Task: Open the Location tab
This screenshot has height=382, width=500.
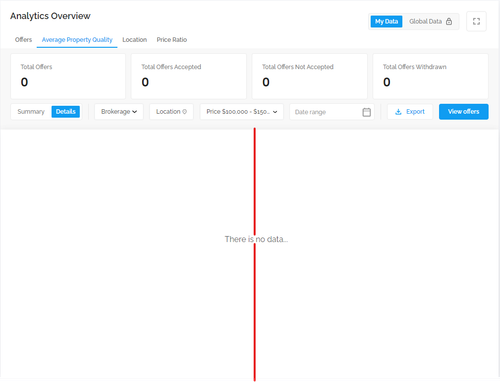Action: point(135,40)
